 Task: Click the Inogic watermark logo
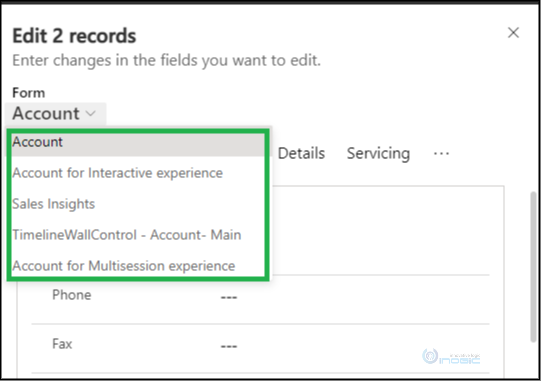[451, 357]
